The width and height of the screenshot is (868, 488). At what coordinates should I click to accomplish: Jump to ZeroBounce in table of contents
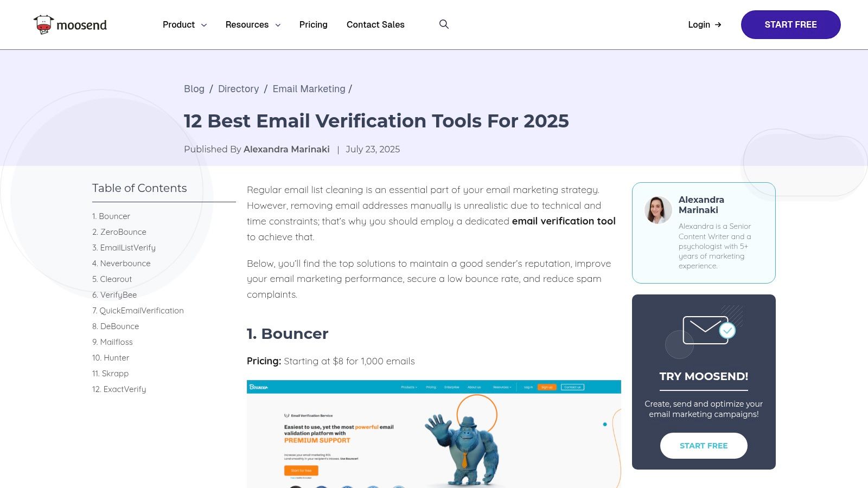pos(119,232)
